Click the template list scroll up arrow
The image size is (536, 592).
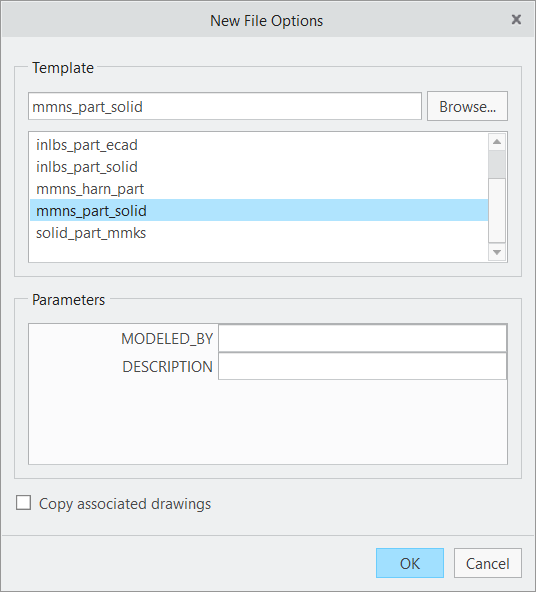click(x=497, y=142)
